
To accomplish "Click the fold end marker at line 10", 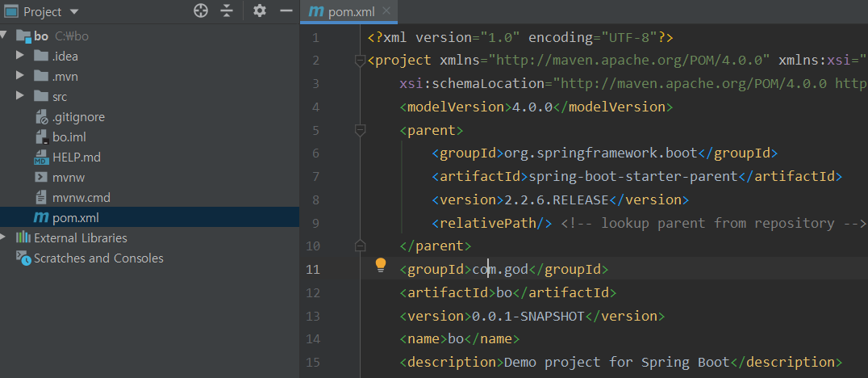I will pos(360,245).
